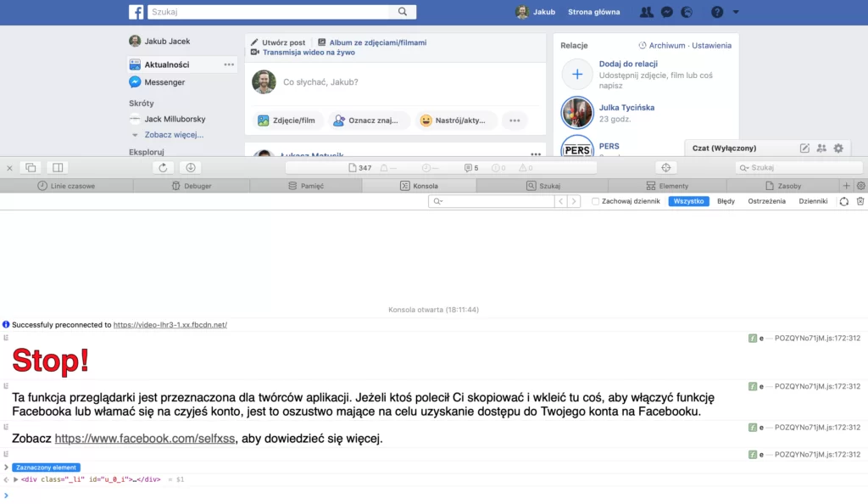Open post options three dots on feed post
The height and width of the screenshot is (504, 868).
pos(536,154)
